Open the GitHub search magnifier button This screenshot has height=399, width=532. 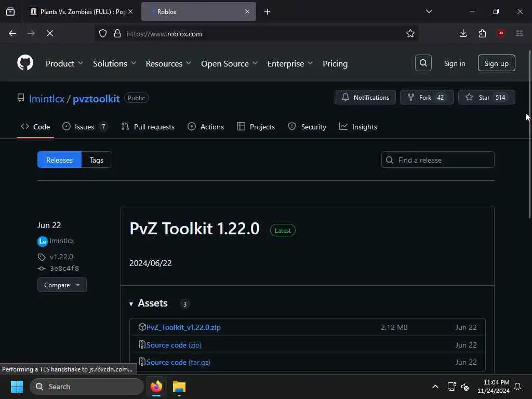coord(423,63)
